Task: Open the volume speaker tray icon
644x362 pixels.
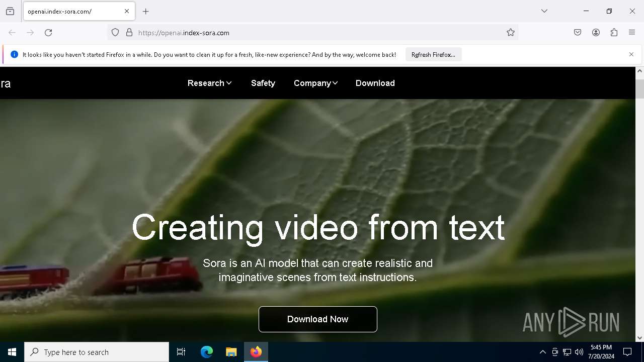Action: tap(579, 352)
